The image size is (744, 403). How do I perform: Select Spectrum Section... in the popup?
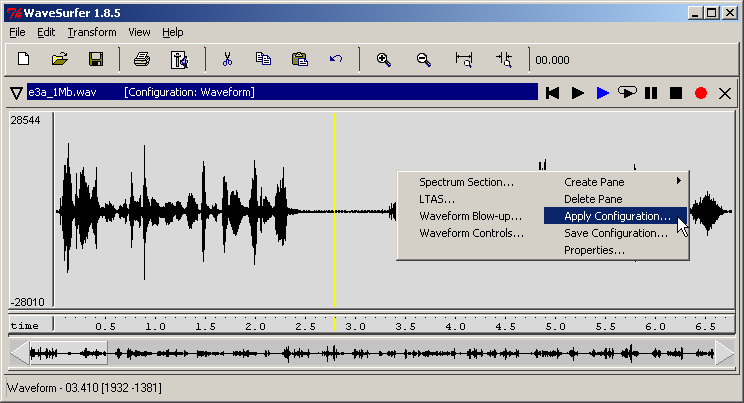pyautogui.click(x=466, y=182)
